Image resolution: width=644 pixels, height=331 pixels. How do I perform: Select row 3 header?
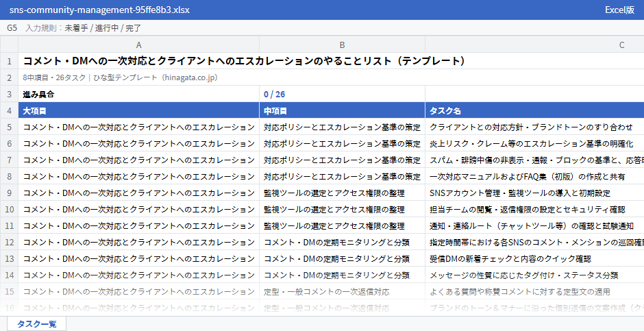9,94
